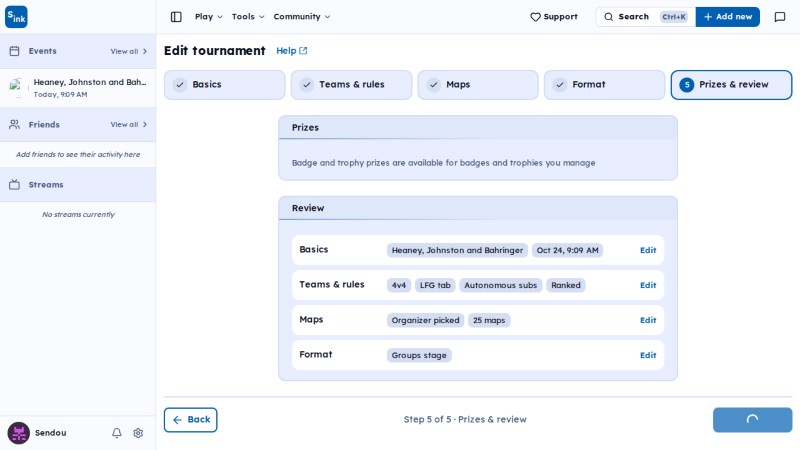Screen dimensions: 800x450
Task: Open the Play menu
Action: [209, 17]
